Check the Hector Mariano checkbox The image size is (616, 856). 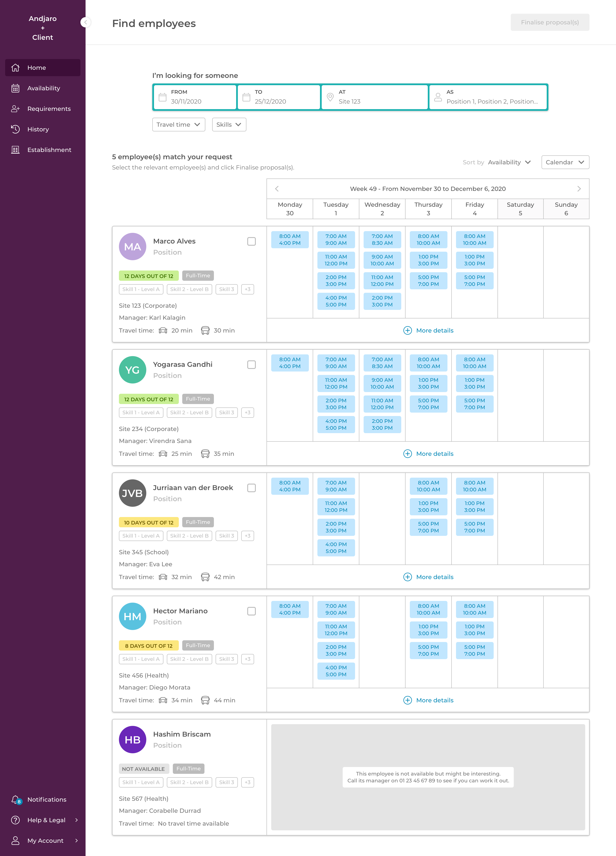(x=252, y=611)
